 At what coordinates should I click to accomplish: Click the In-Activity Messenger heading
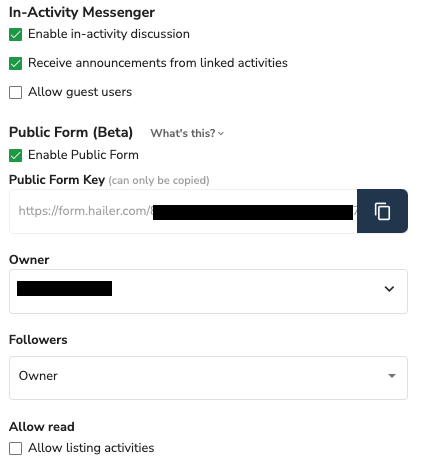(82, 12)
